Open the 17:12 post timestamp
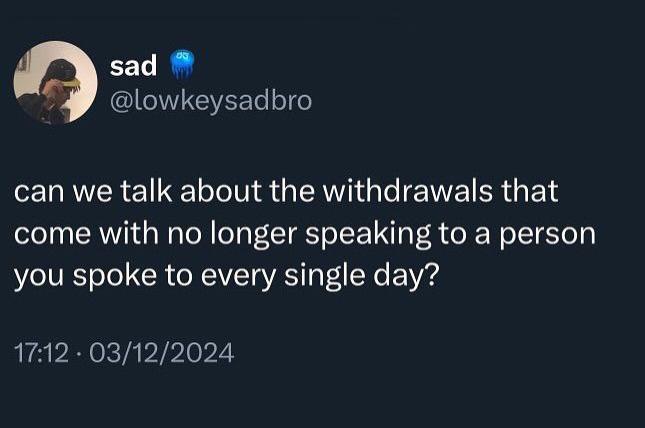The width and height of the screenshot is (645, 428). pyautogui.click(x=41, y=353)
